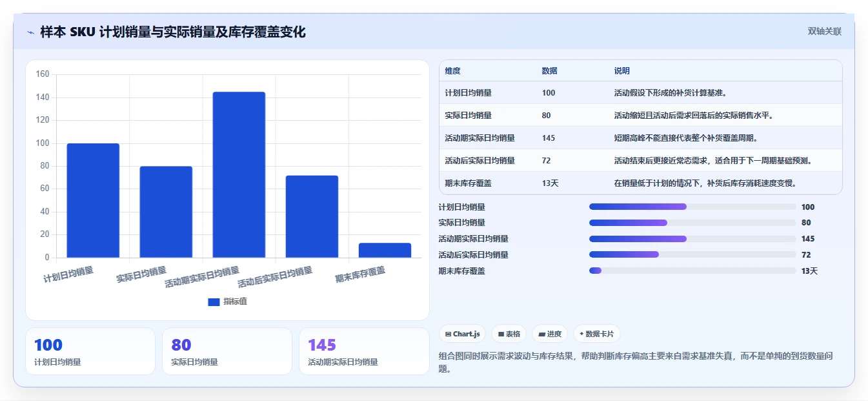This screenshot has width=868, height=401.
Task: Click the 活动后实际日均销量 progress bar
Action: point(692,255)
